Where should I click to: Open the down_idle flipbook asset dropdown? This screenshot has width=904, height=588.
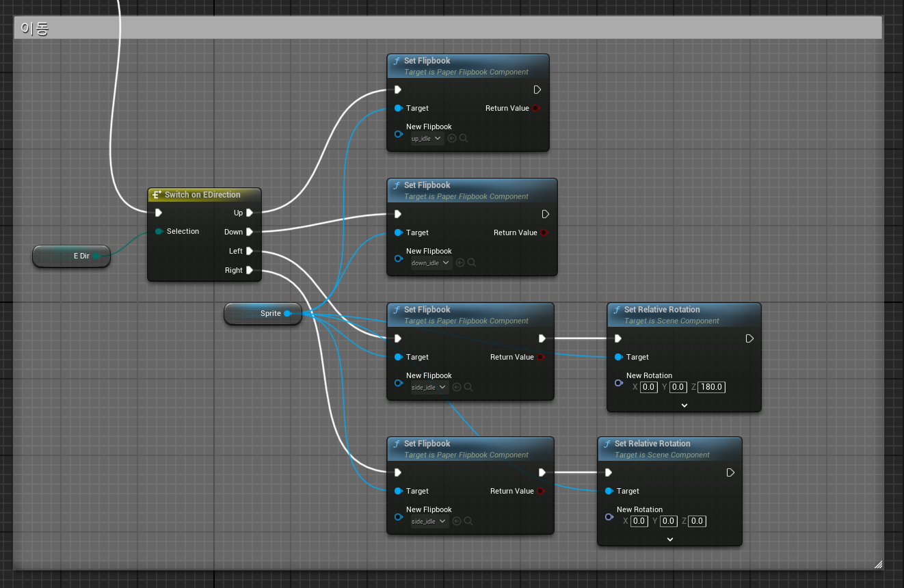point(431,263)
